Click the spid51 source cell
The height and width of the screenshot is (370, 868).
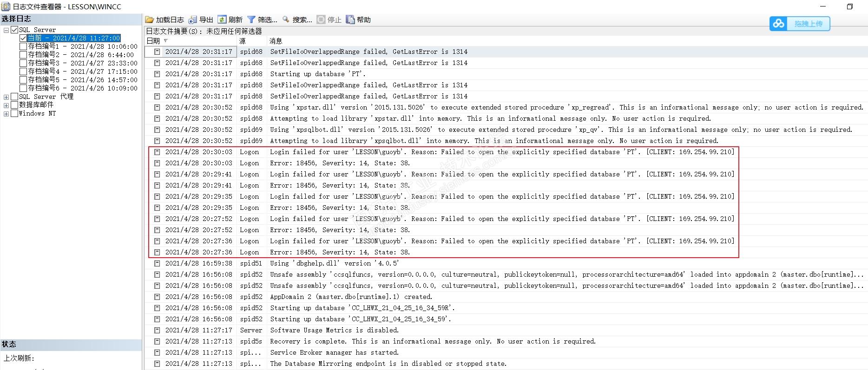(251, 263)
